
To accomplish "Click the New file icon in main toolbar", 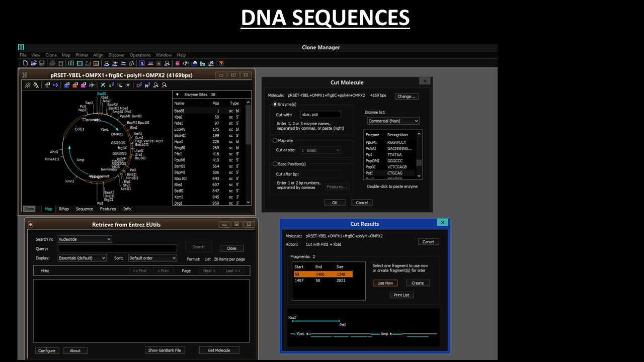I will (26, 63).
